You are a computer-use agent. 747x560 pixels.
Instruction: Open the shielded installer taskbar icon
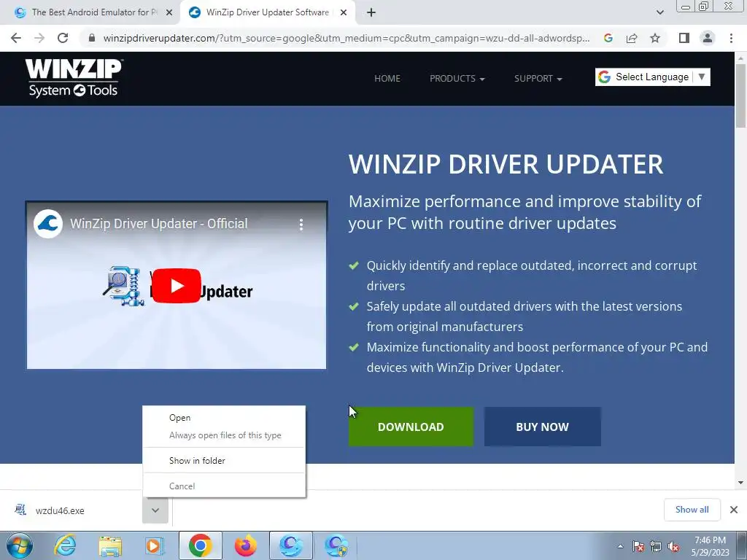click(x=336, y=545)
